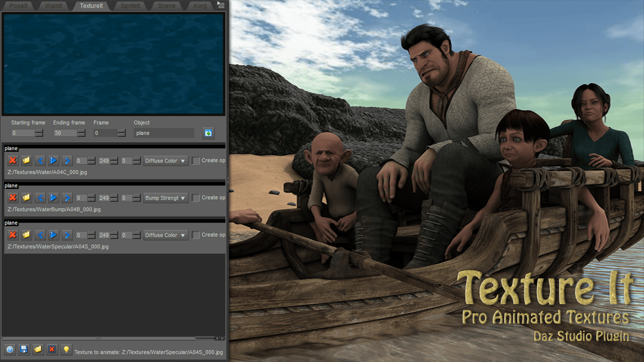The height and width of the screenshot is (362, 644).
Task: Step to next frame in Water/A04C row
Action: 67,161
